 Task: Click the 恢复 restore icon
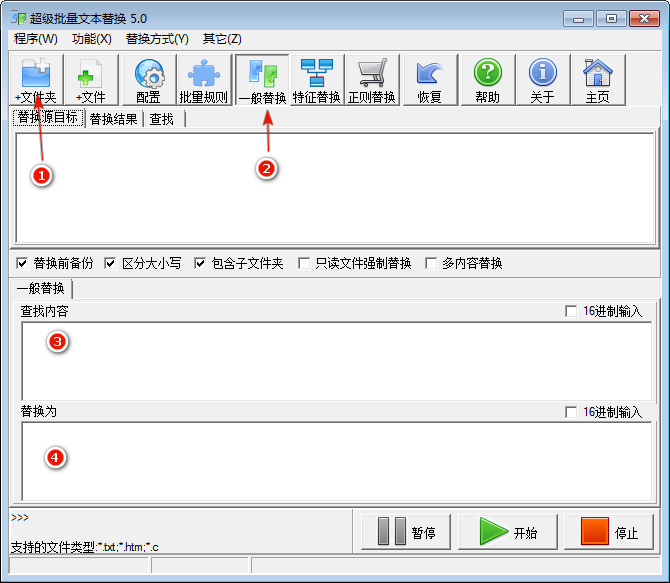pyautogui.click(x=429, y=79)
